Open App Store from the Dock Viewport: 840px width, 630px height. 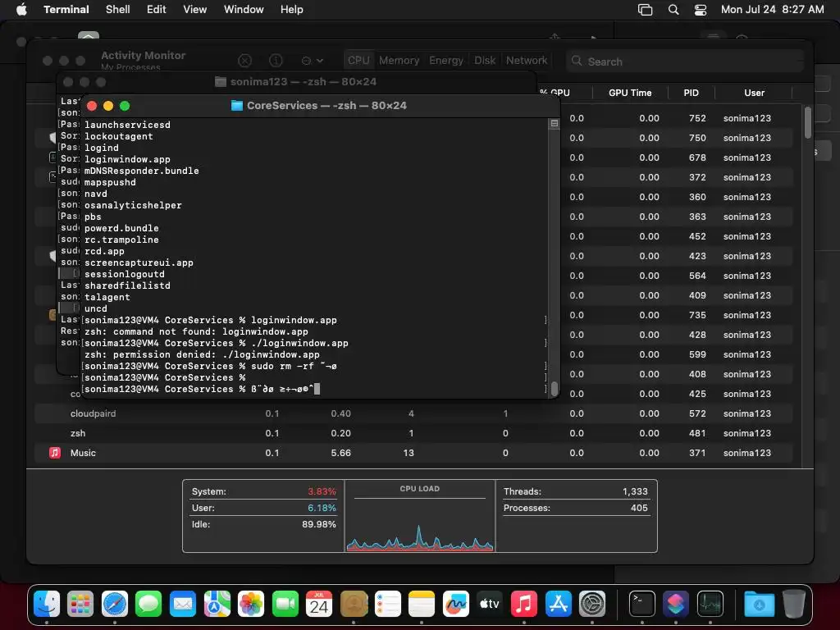(558, 604)
